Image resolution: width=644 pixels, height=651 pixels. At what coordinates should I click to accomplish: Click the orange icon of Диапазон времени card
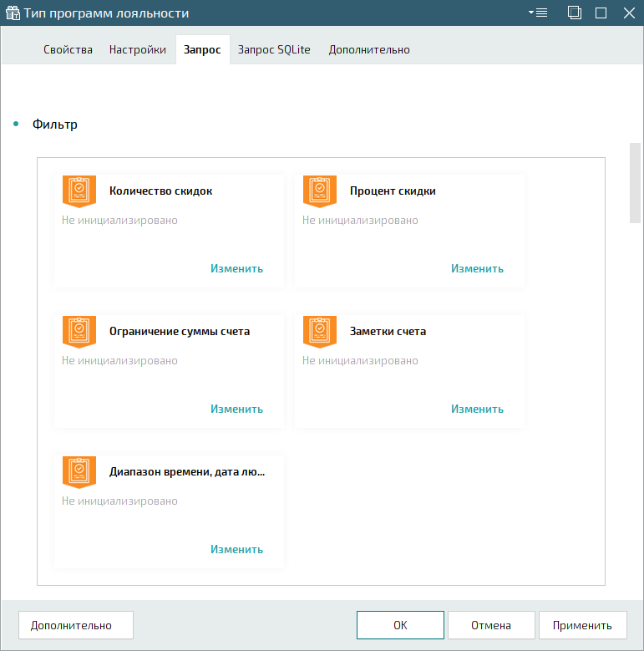79,471
